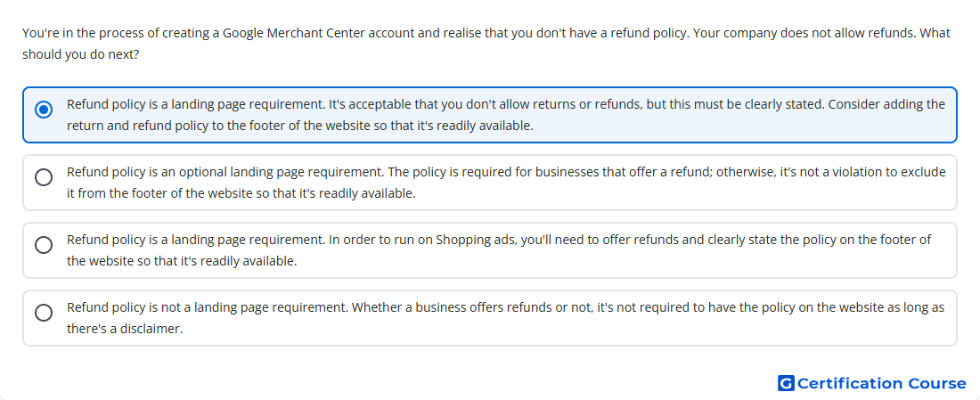Click the 'there's a disclaimer.' line
The image size is (980, 400).
click(125, 329)
